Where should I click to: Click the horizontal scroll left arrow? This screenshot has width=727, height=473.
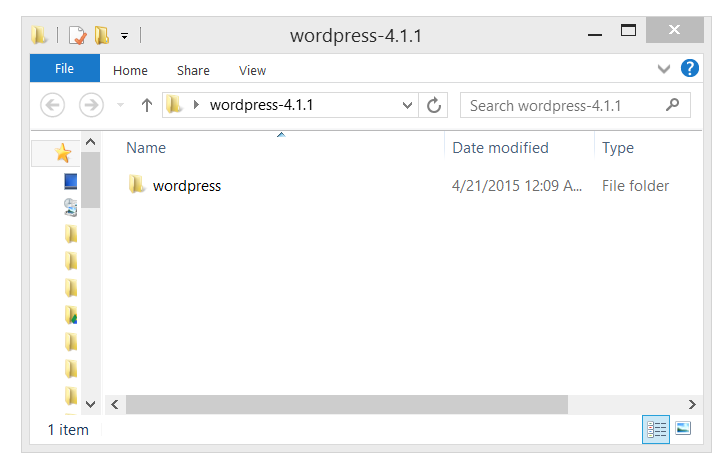tap(115, 404)
